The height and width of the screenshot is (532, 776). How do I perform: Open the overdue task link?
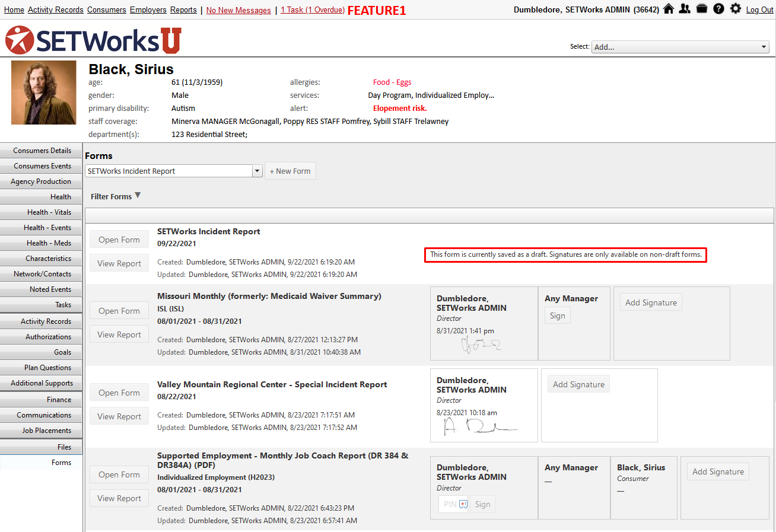(x=313, y=10)
